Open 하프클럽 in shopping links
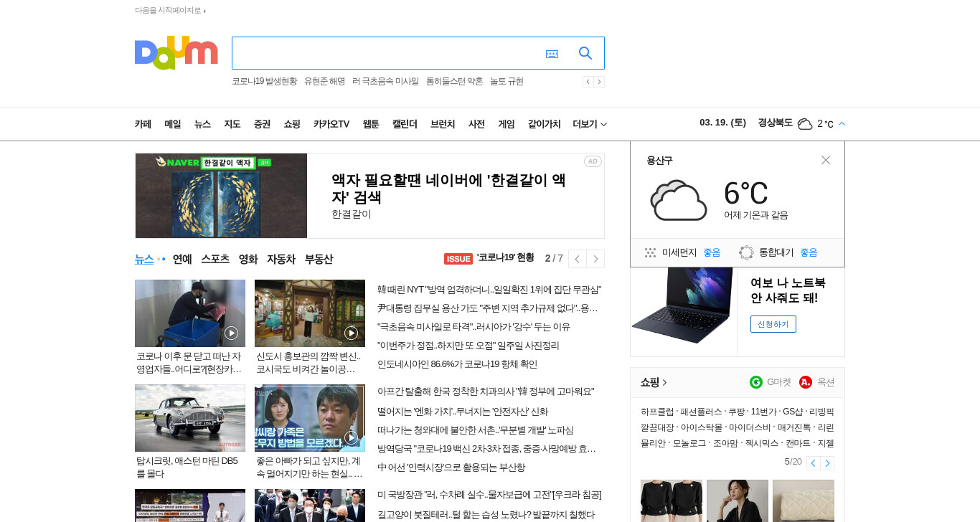 (657, 412)
